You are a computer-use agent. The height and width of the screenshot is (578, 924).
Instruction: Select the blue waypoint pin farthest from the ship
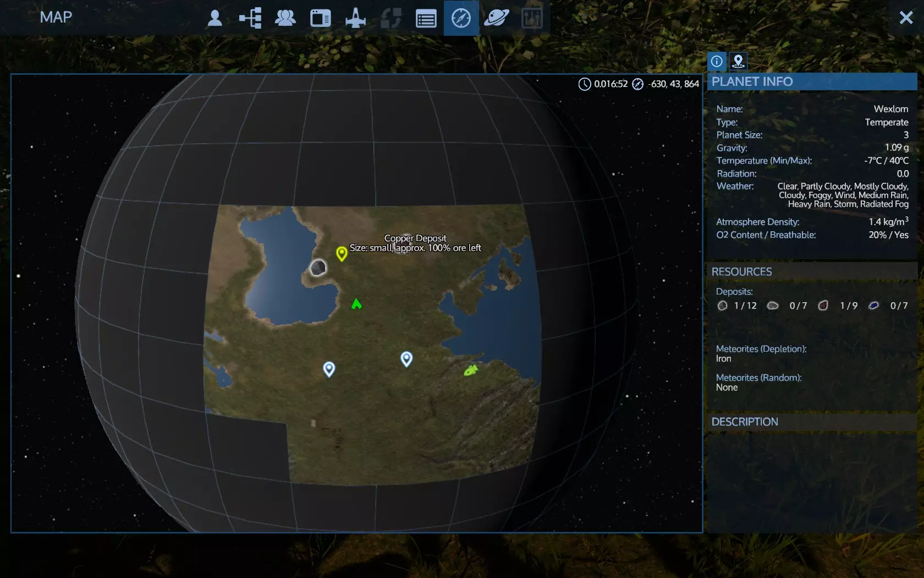tap(329, 369)
